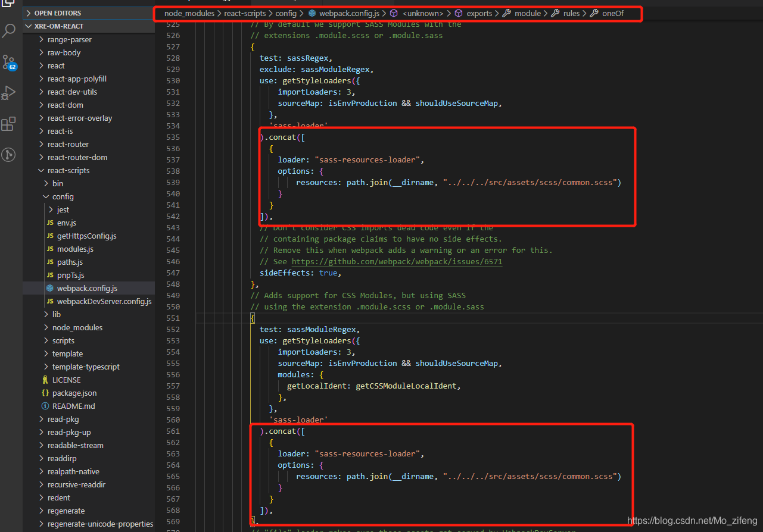This screenshot has height=532, width=763.
Task: Click the LICENSE file icon
Action: click(x=45, y=380)
